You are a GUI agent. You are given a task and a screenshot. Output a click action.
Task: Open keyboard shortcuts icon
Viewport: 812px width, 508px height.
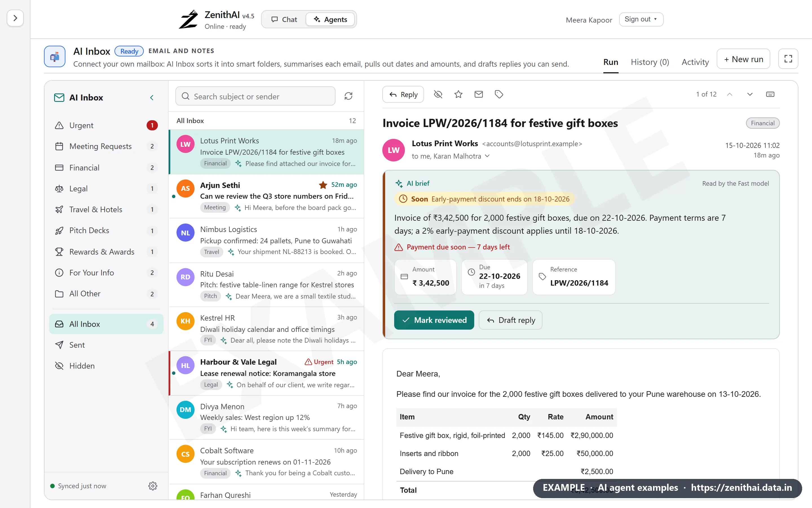(x=770, y=95)
